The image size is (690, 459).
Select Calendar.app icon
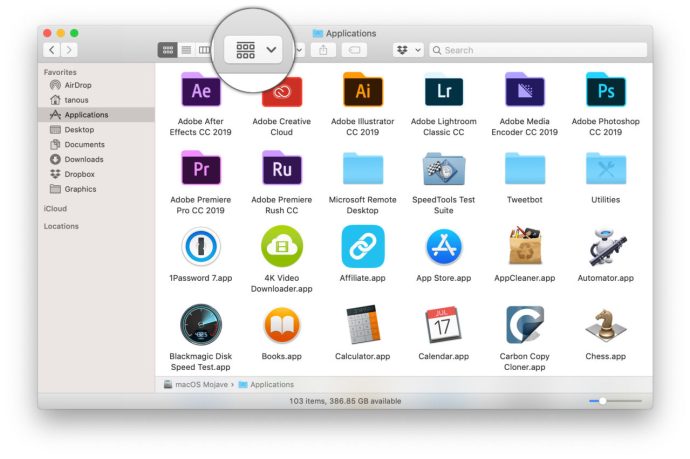click(x=444, y=325)
